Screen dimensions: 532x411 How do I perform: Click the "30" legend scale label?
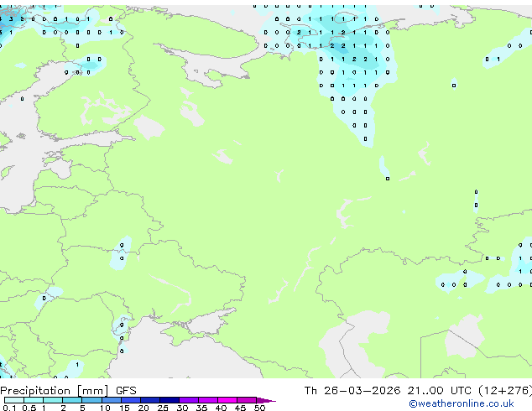click(x=182, y=408)
